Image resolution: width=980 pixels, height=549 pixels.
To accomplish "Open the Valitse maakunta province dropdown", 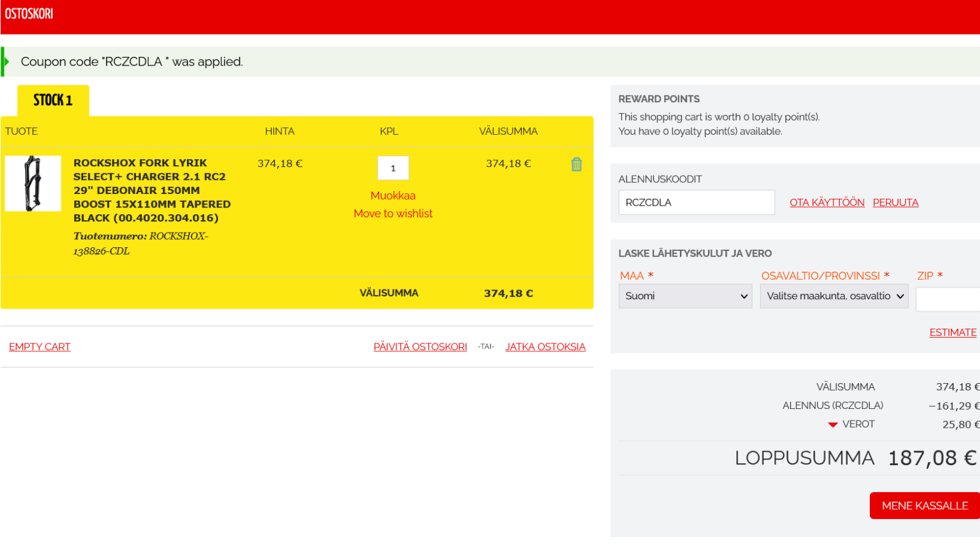I will point(834,296).
